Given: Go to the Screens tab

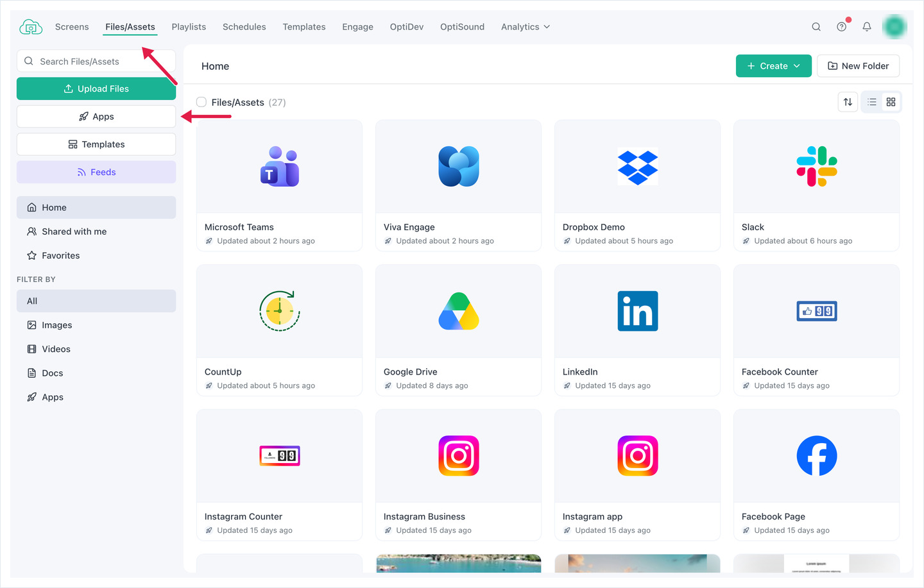Looking at the screenshot, I should [72, 27].
